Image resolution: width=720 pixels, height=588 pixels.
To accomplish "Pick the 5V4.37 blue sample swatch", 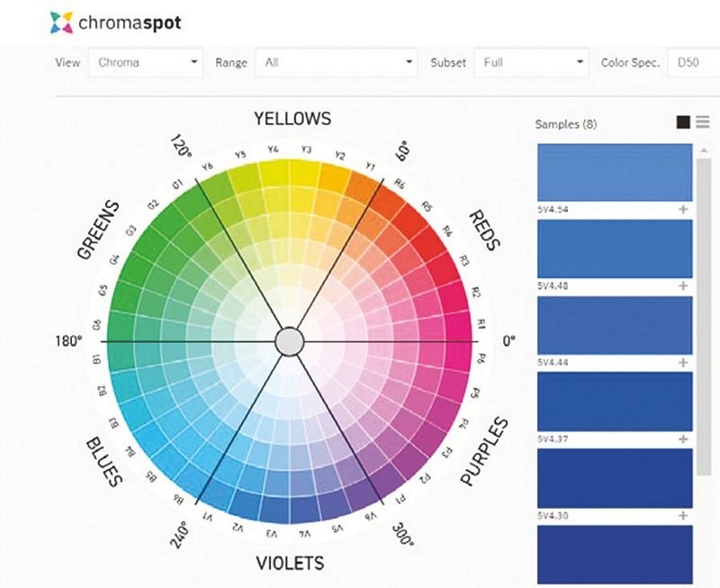I will pos(614,402).
